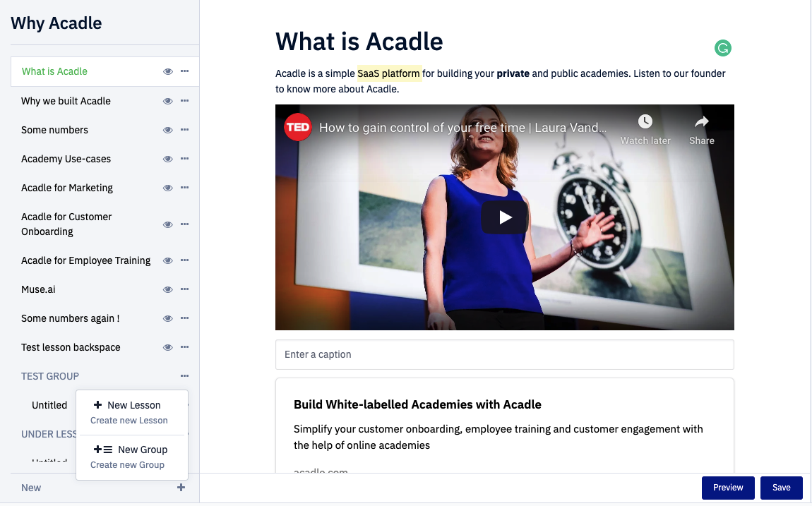
Task: Click the What is Acadle page heading
Action: (x=359, y=42)
